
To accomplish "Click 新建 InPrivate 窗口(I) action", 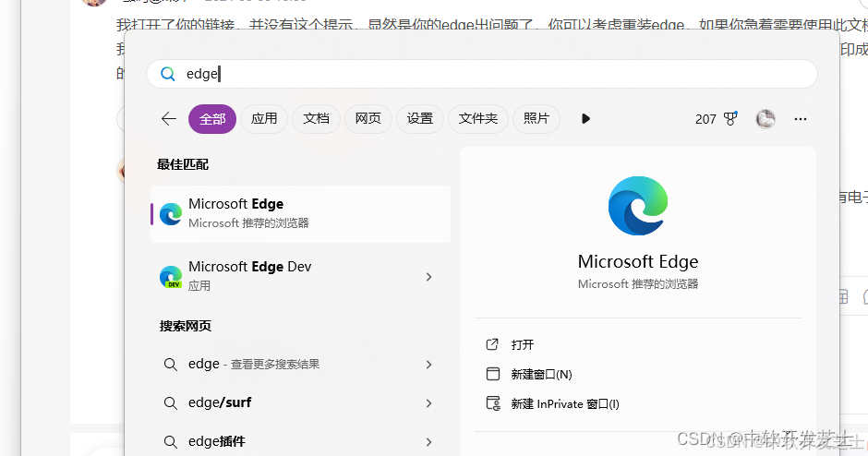I will coord(564,404).
